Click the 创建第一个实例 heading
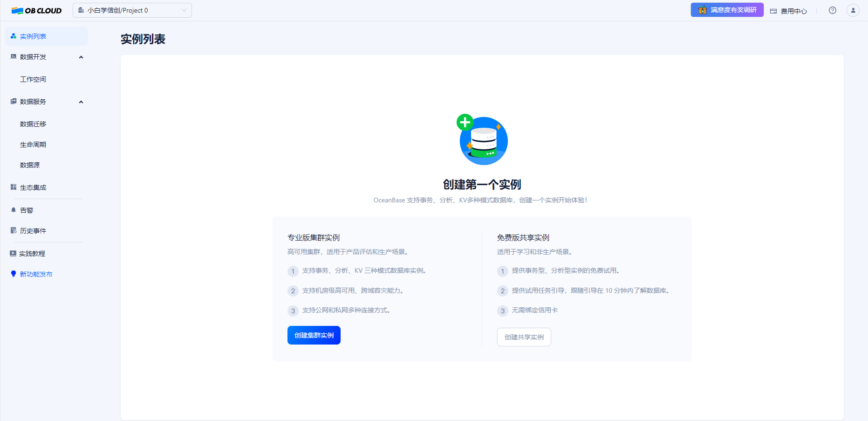 click(x=482, y=185)
